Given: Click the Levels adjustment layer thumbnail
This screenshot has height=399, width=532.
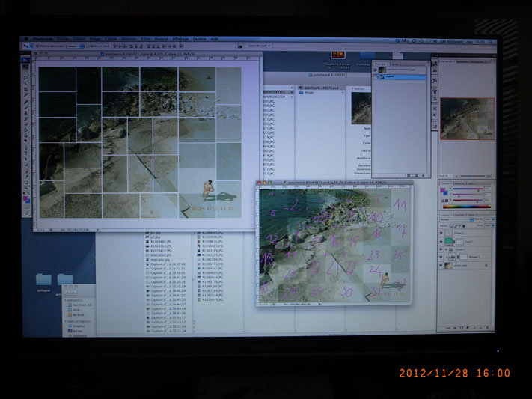Looking at the screenshot, I should pos(452,257).
